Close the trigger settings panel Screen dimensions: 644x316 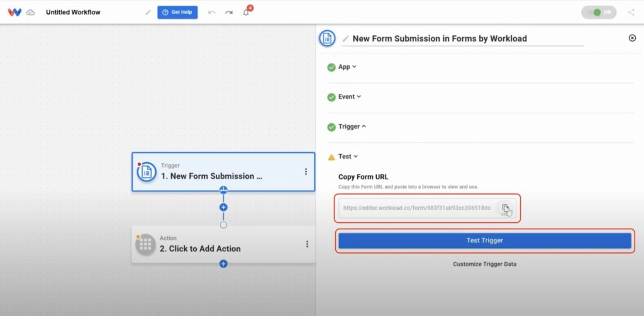(x=632, y=38)
